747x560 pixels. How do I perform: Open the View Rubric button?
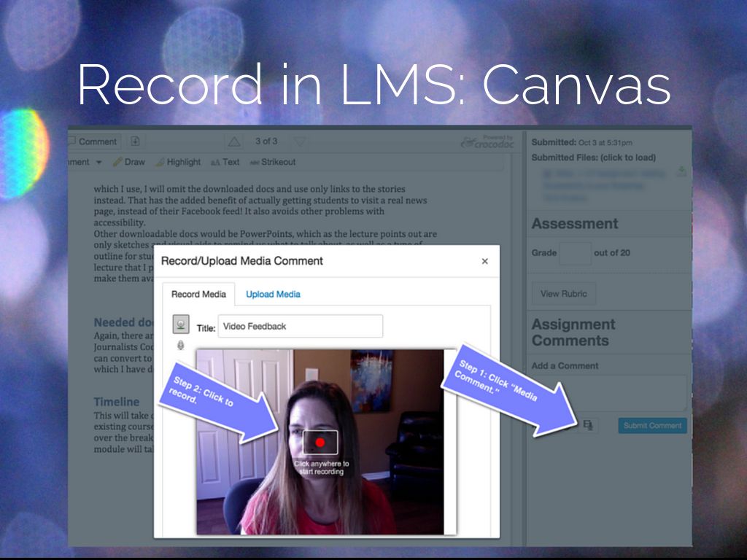(563, 294)
